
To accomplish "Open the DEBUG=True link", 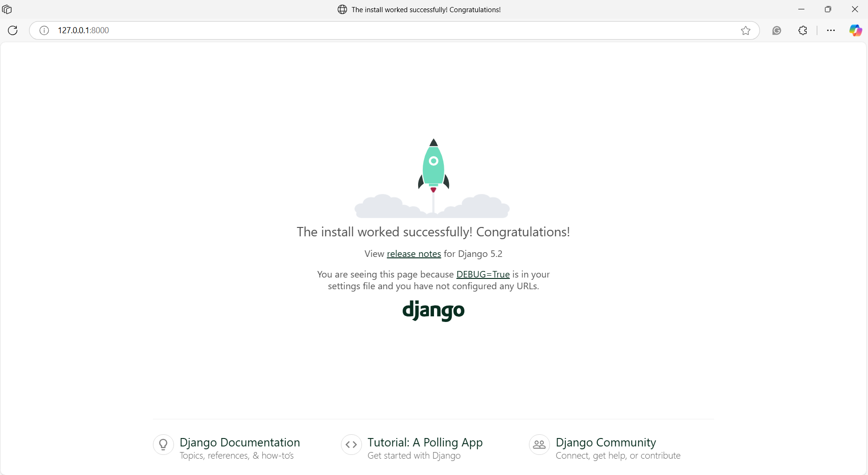I will (483, 274).
